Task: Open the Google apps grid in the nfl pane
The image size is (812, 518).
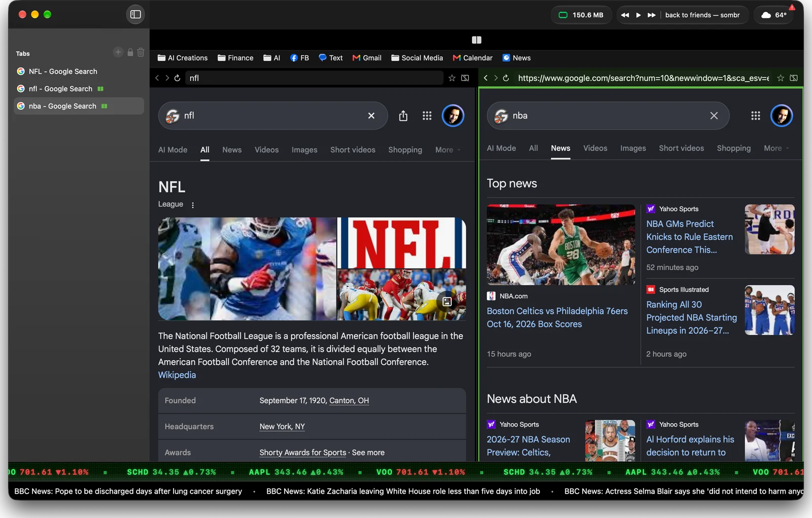Action: click(427, 116)
